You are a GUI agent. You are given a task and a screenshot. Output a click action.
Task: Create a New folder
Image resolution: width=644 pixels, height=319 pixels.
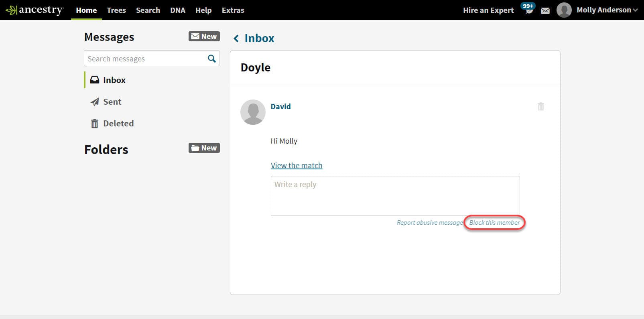tap(204, 148)
